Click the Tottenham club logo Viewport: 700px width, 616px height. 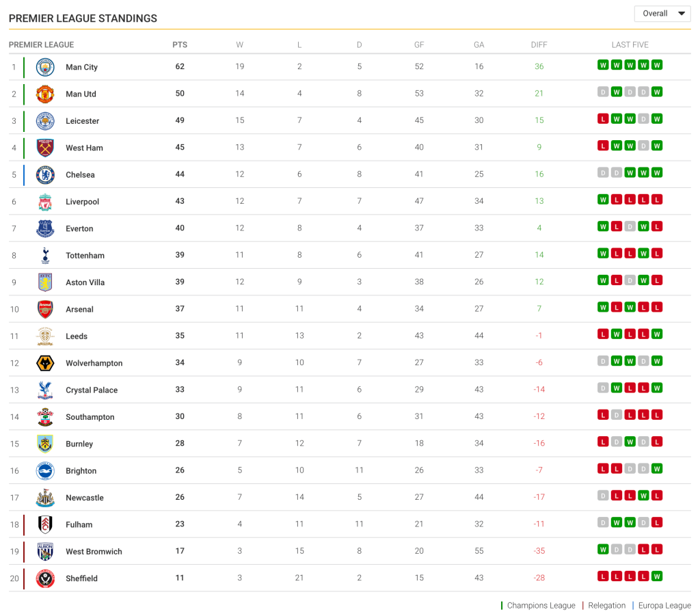tap(45, 256)
